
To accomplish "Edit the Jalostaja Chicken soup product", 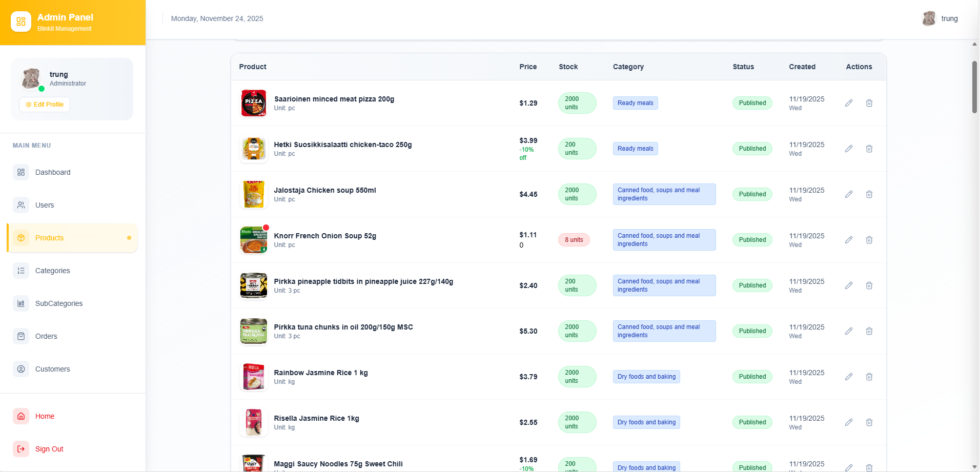I will click(849, 194).
